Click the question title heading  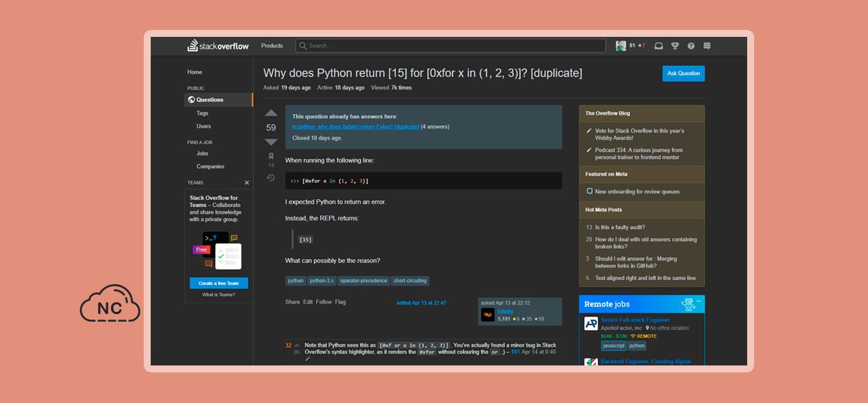pos(422,73)
